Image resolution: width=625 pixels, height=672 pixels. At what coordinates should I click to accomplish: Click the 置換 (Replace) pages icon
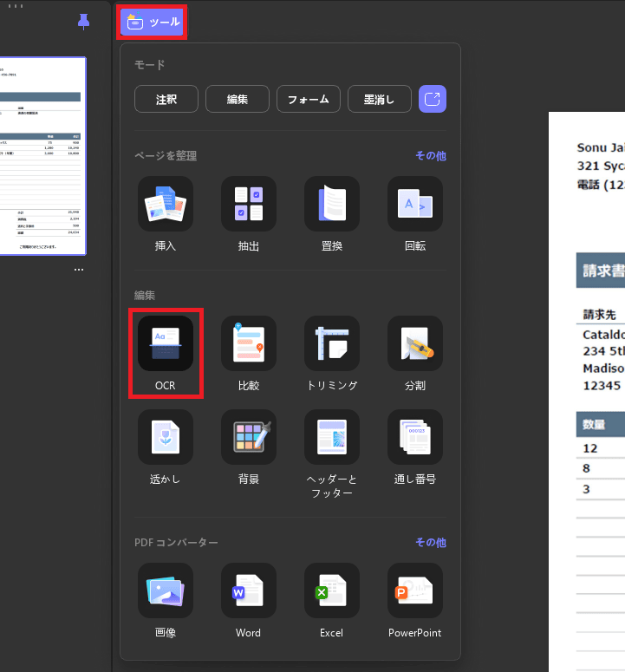331,205
